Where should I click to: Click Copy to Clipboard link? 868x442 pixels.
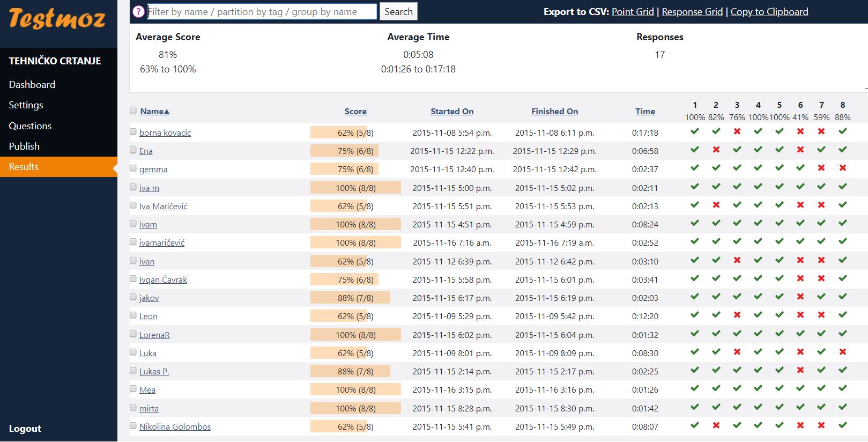click(769, 12)
